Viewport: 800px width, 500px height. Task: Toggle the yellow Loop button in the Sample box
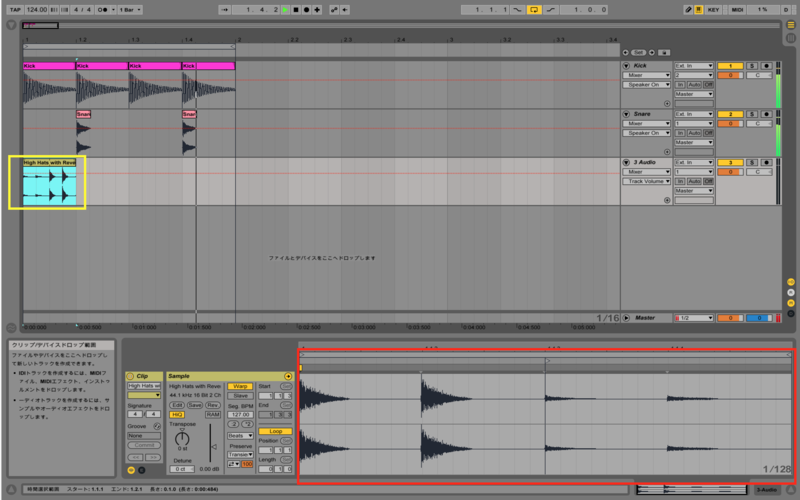tap(275, 432)
